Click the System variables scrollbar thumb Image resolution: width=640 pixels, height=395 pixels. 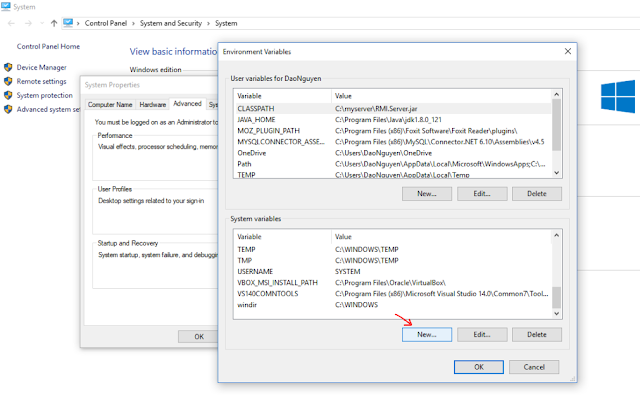pos(556,297)
